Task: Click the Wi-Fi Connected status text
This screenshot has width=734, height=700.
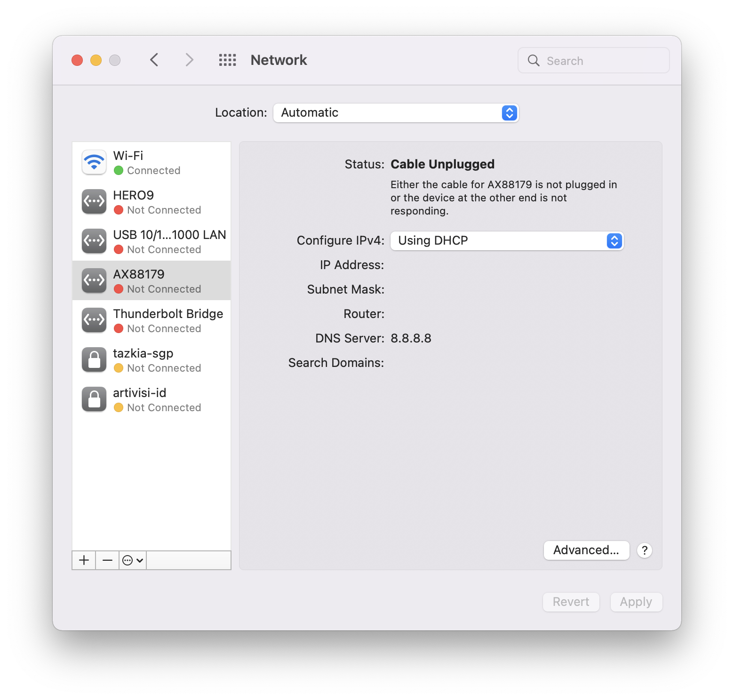Action: (x=154, y=170)
